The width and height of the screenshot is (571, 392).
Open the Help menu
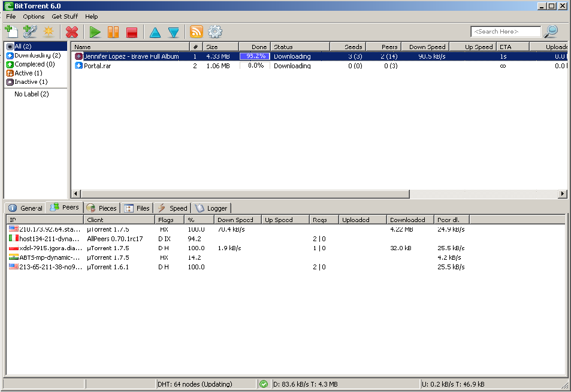(x=92, y=16)
